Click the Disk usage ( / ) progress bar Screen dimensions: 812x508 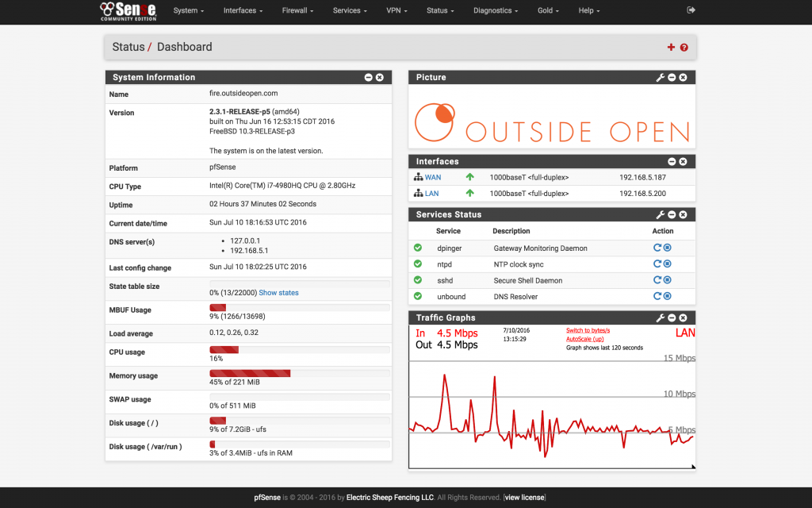[299, 421]
